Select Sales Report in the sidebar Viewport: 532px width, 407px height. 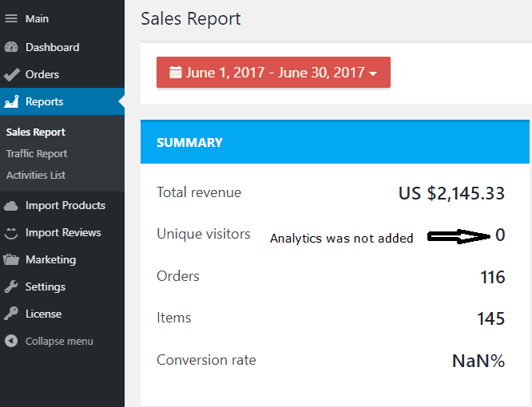coord(36,132)
